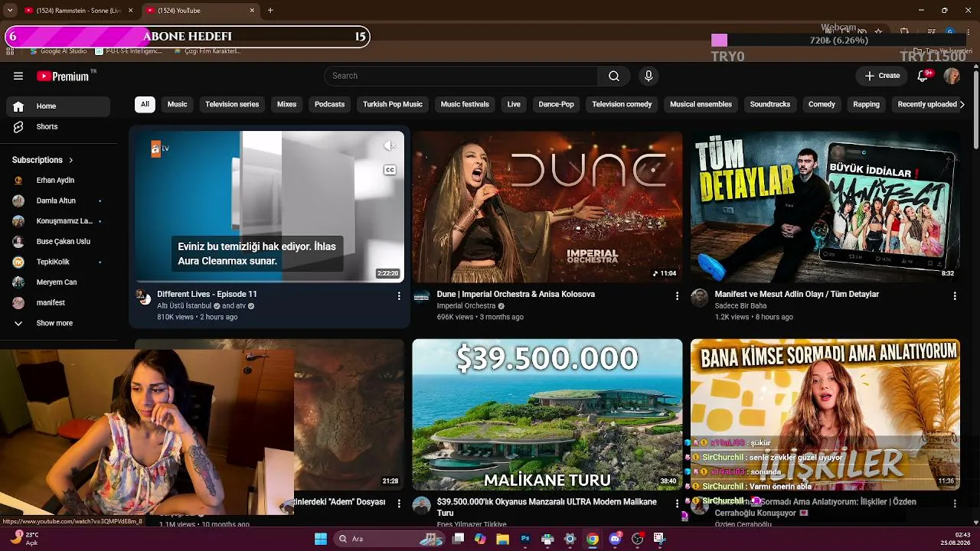Viewport: 980px width, 551px height.
Task: Filter feed by Music chip
Action: coord(177,104)
